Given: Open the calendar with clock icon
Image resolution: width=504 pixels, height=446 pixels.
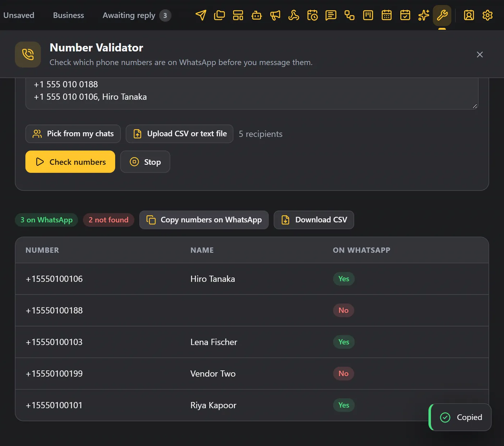Looking at the screenshot, I should point(312,15).
